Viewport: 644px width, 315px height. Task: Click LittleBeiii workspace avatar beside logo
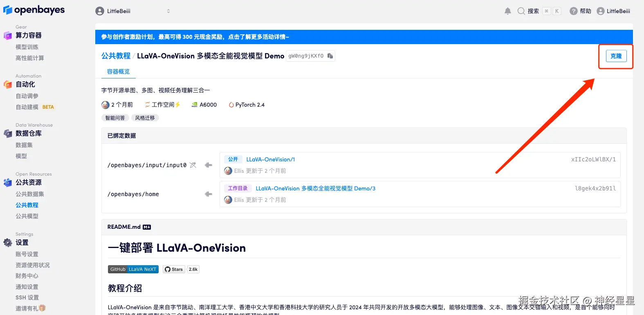99,11
